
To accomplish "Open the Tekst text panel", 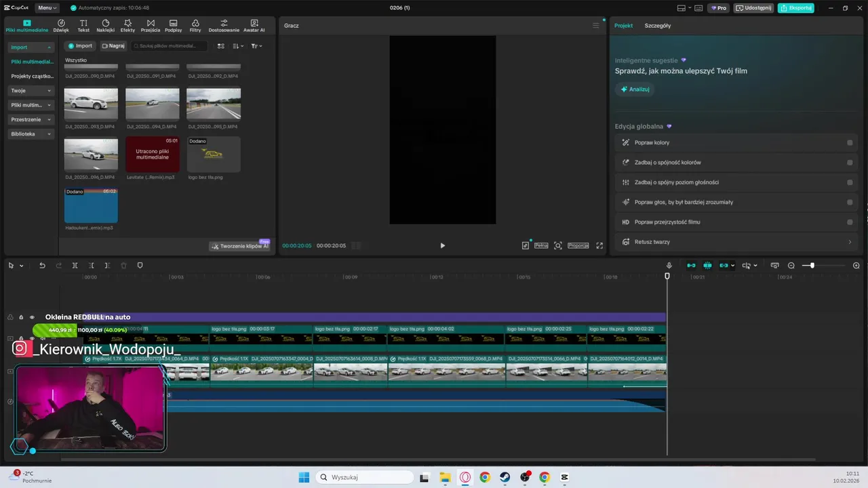I will 83,26.
